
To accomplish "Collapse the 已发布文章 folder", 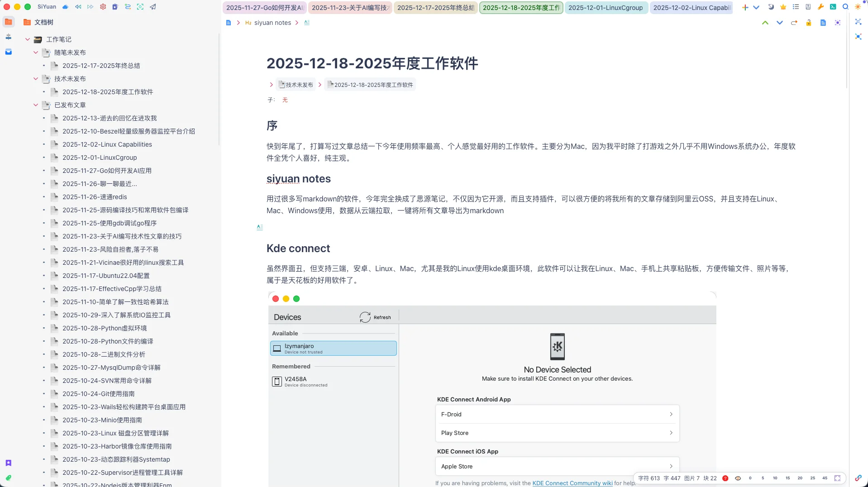I will click(36, 105).
